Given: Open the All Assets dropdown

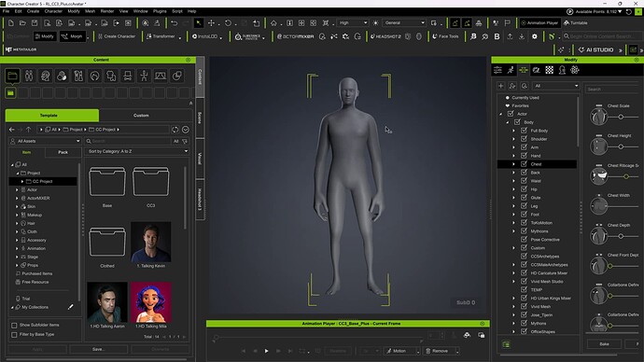Looking at the screenshot, I should [x=45, y=141].
